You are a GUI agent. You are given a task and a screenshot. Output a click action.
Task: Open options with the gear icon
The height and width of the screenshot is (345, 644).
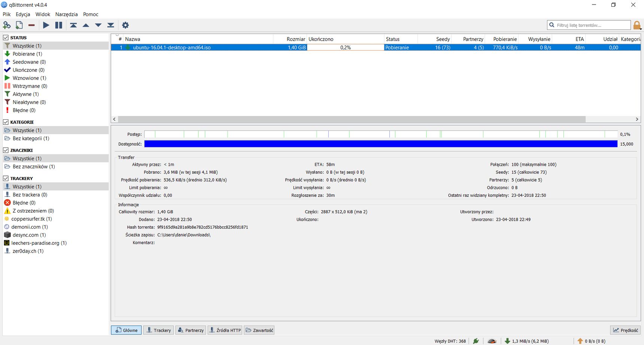(125, 25)
